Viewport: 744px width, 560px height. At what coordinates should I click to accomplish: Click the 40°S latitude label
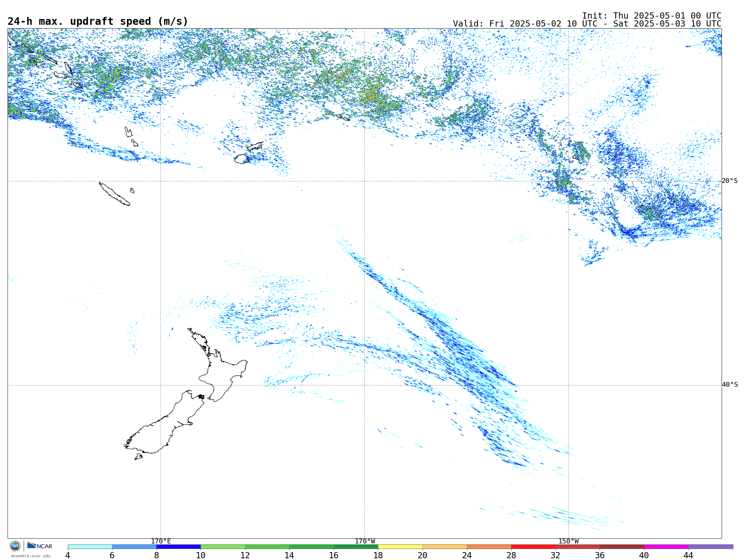point(730,385)
